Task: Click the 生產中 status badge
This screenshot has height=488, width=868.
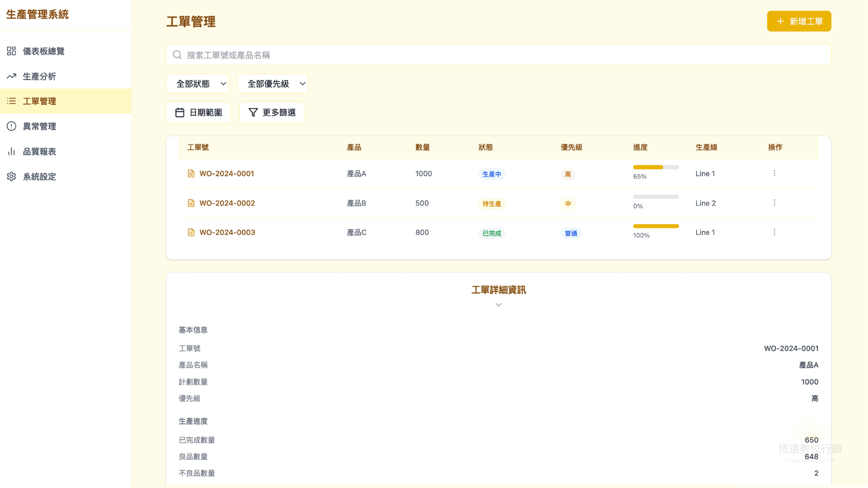Action: [x=491, y=174]
